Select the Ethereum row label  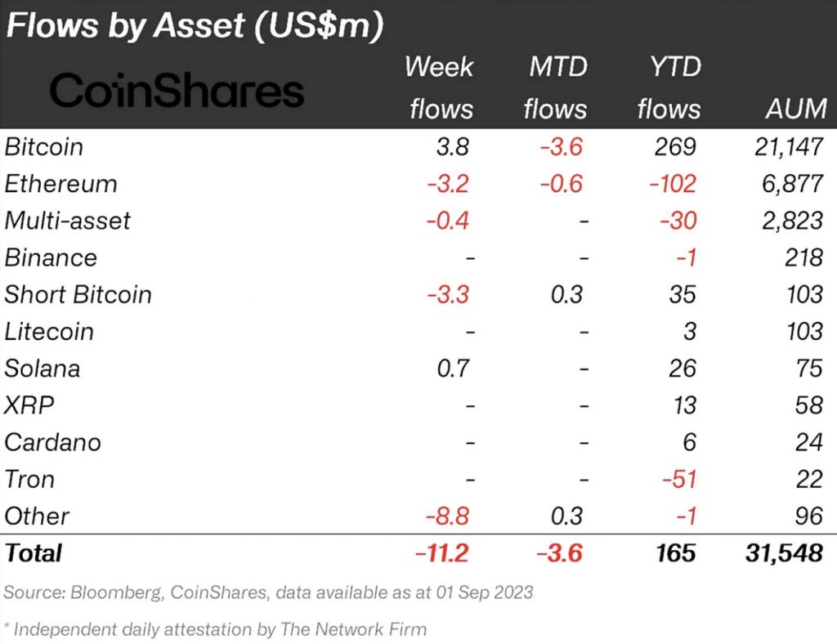pyautogui.click(x=60, y=184)
